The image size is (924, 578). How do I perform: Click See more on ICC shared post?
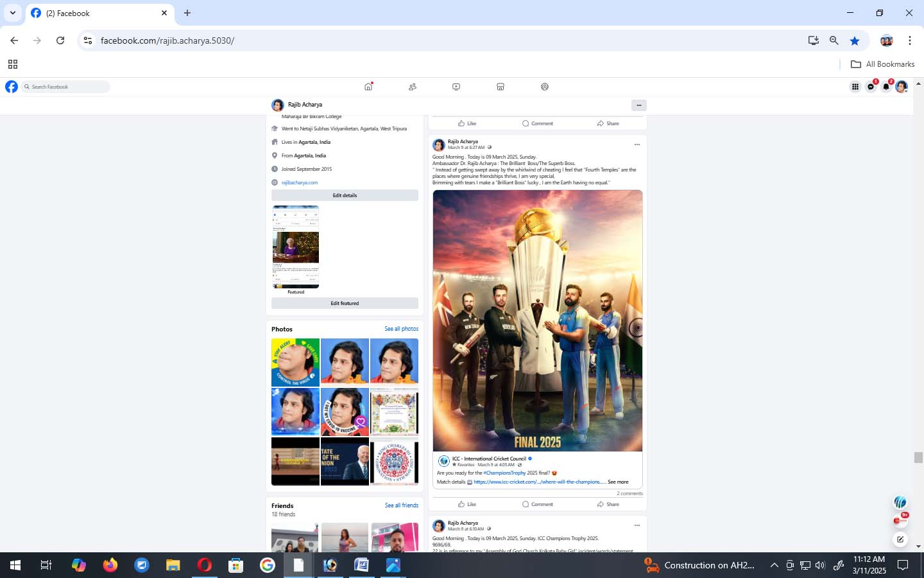(618, 482)
